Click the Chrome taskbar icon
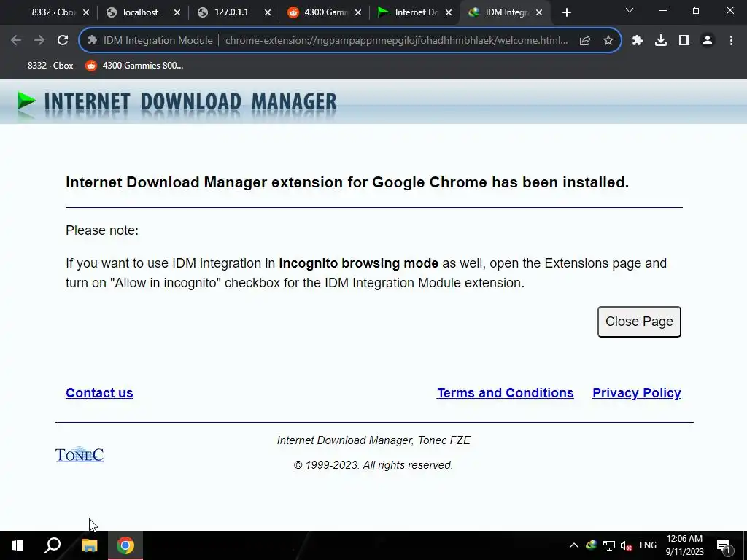747x560 pixels. pyautogui.click(x=125, y=545)
